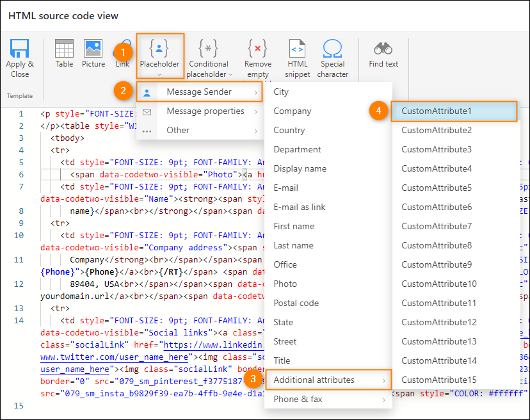Pick the First name placeholder
The image size is (530, 420).
click(328, 226)
